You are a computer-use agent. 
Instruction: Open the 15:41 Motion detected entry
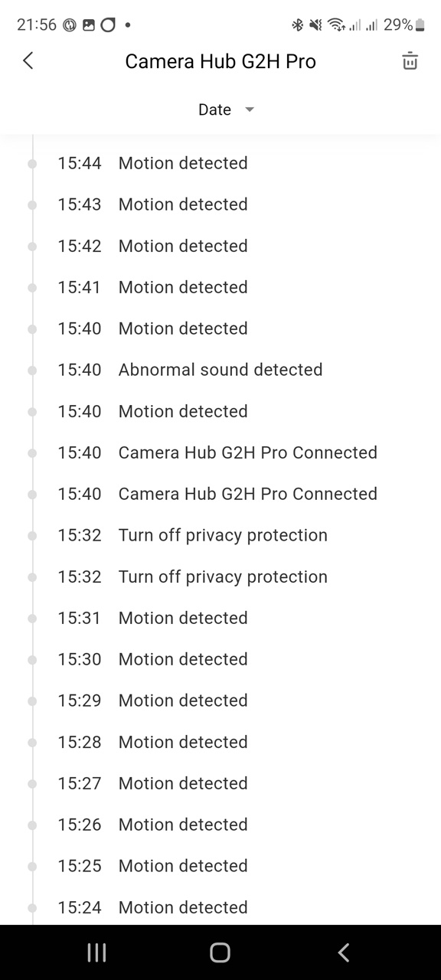[x=220, y=287]
